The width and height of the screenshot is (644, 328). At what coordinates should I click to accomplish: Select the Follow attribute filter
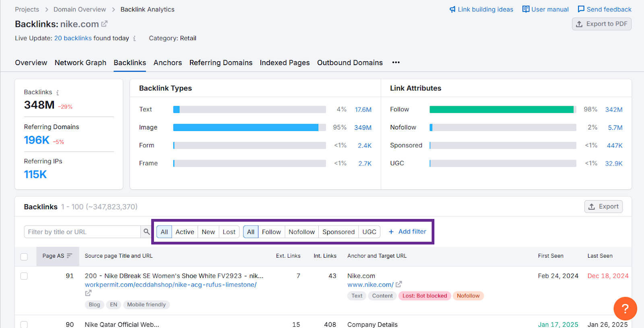tap(271, 232)
